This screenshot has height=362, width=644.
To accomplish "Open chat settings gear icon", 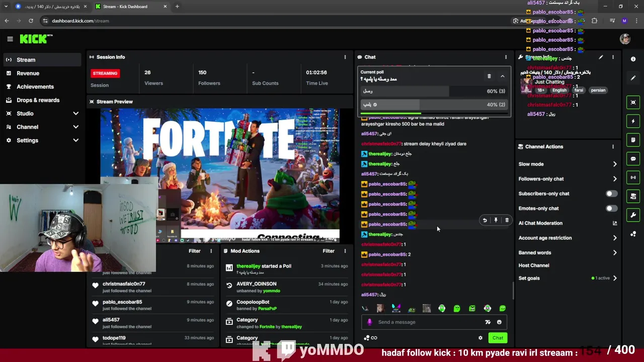I will (x=480, y=338).
